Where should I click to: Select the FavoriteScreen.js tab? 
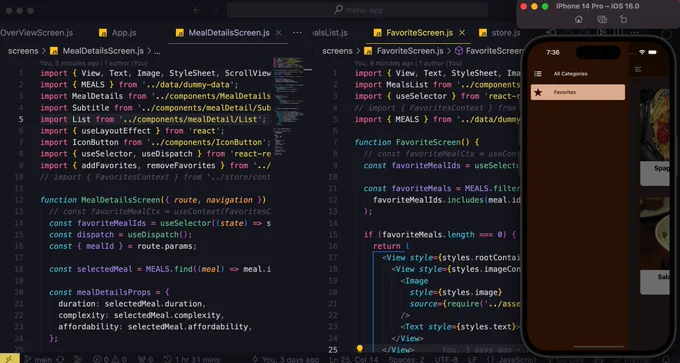point(419,33)
